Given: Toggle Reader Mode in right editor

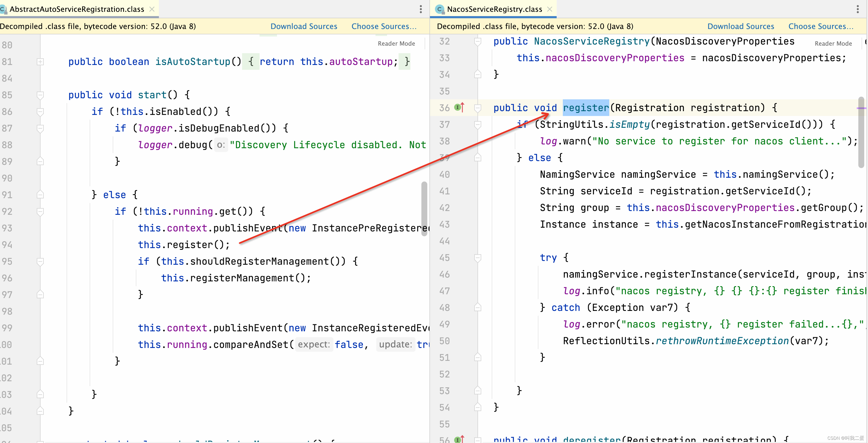Looking at the screenshot, I should pos(833,43).
